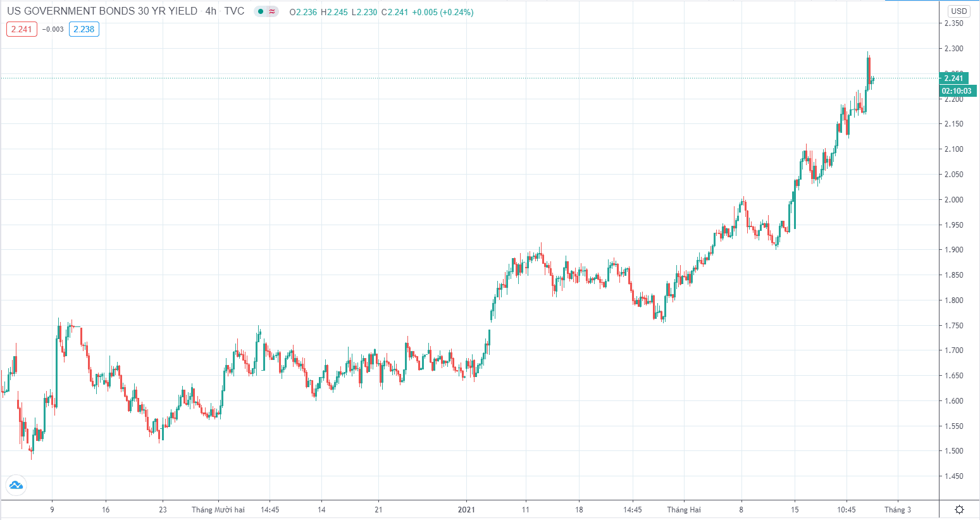Click the red 2.241 sell price button
Image resolution: width=980 pixels, height=520 pixels.
pyautogui.click(x=22, y=29)
